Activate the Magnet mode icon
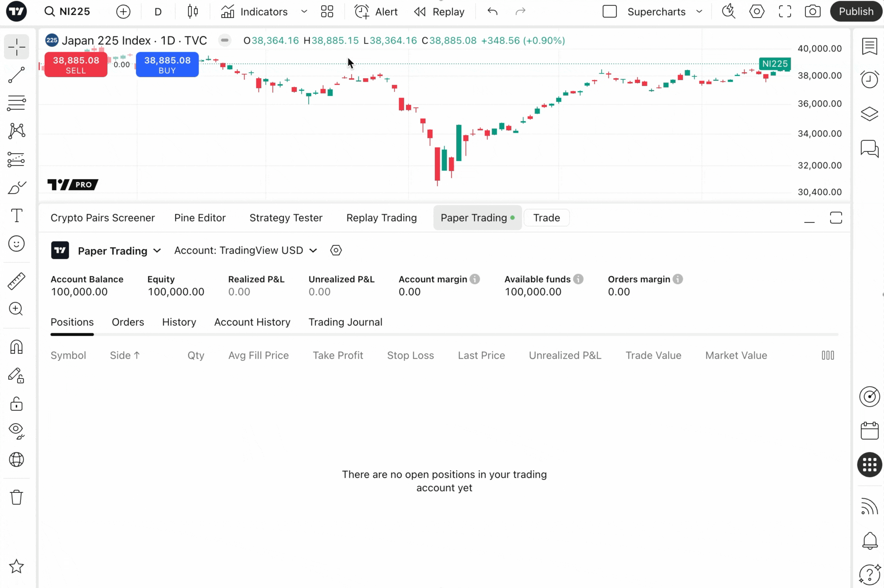This screenshot has width=884, height=588. 17,347
